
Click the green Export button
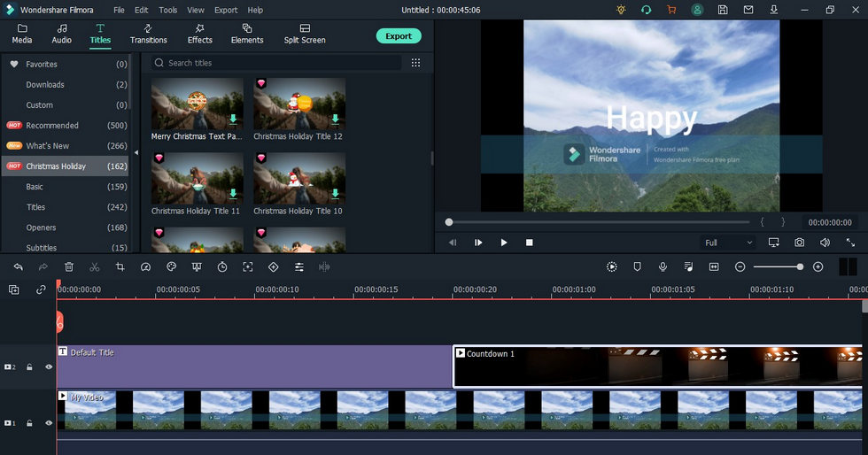(399, 36)
